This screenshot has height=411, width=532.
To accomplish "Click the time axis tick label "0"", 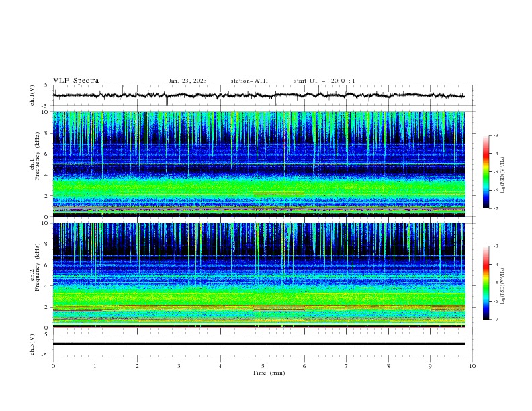I will pos(53,366).
